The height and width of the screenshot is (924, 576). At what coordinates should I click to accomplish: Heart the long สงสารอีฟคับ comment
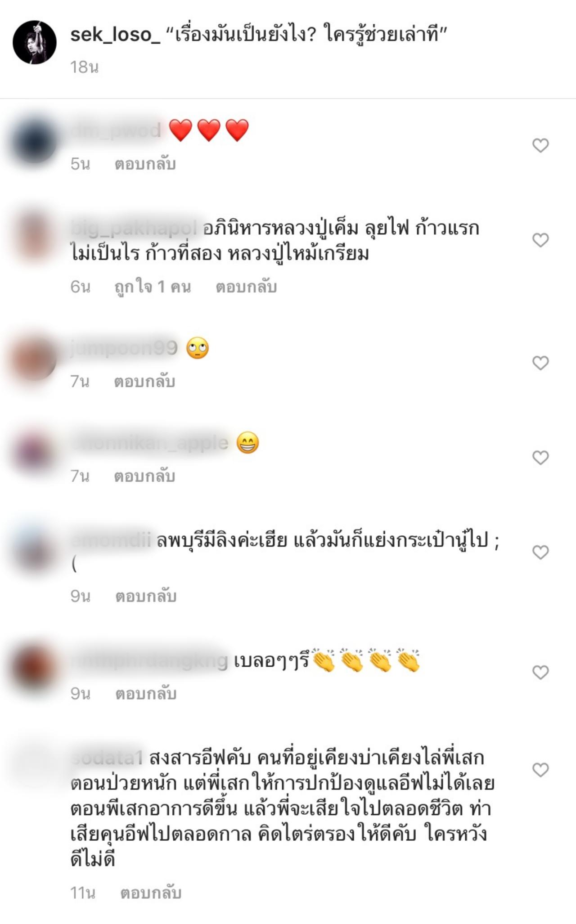540,770
